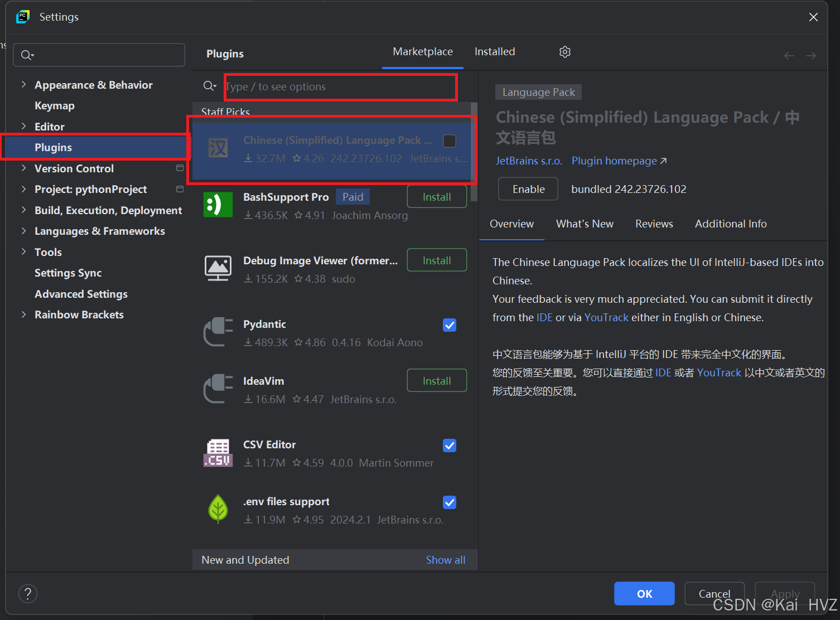
Task: Enable the Chinese Language Pack checkbox
Action: [449, 141]
